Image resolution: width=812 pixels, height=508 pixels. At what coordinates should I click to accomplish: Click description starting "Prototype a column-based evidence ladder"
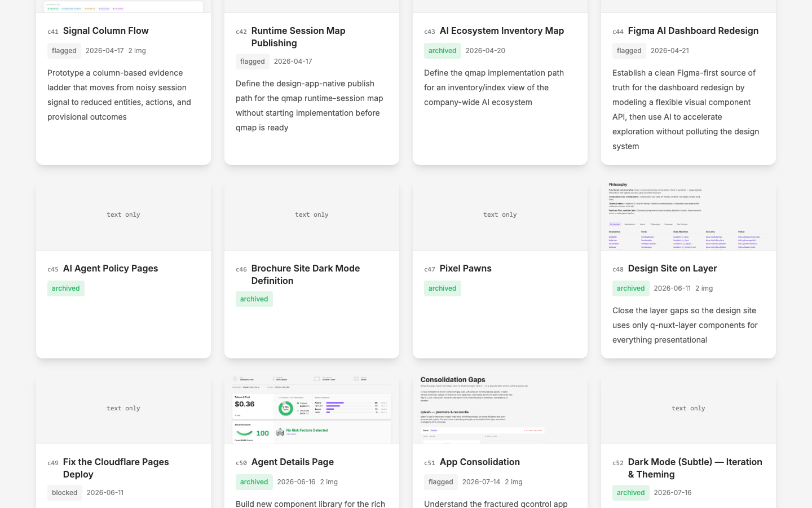click(120, 95)
